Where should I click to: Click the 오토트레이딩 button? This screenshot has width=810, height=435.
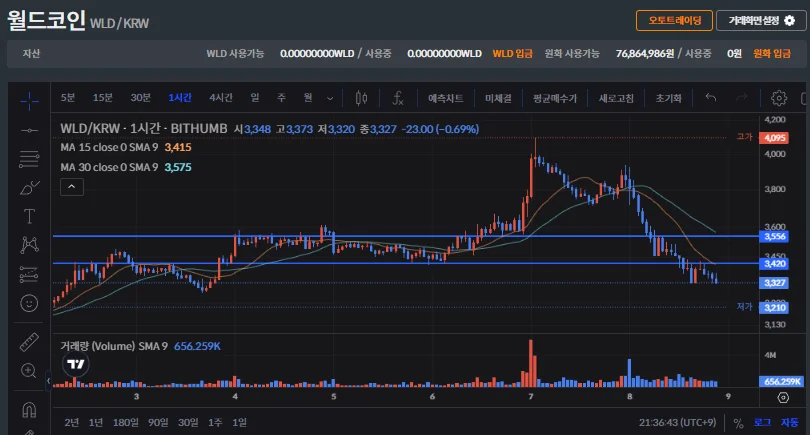[x=674, y=21]
